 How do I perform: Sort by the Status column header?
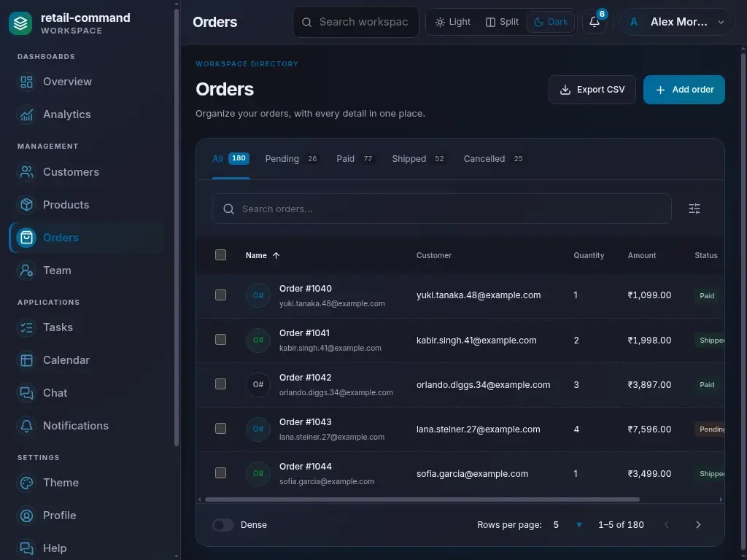coord(706,256)
